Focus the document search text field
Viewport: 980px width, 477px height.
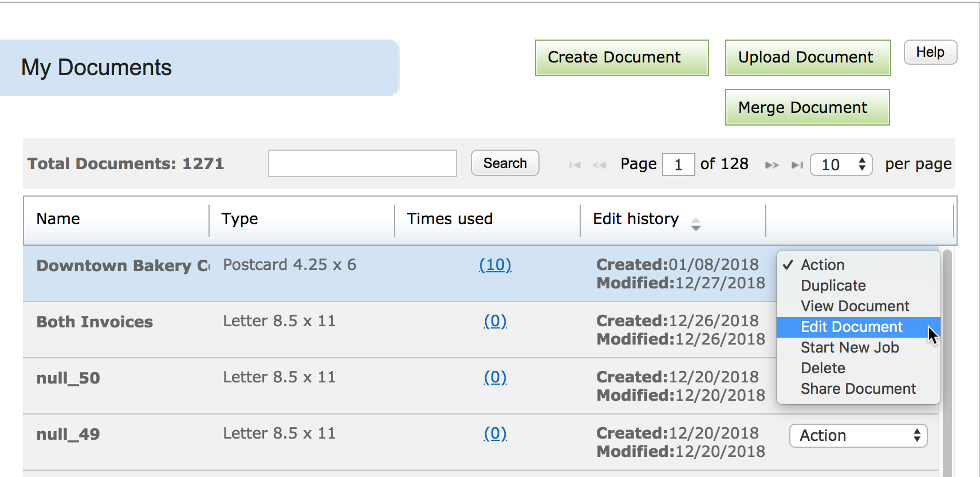click(x=363, y=163)
